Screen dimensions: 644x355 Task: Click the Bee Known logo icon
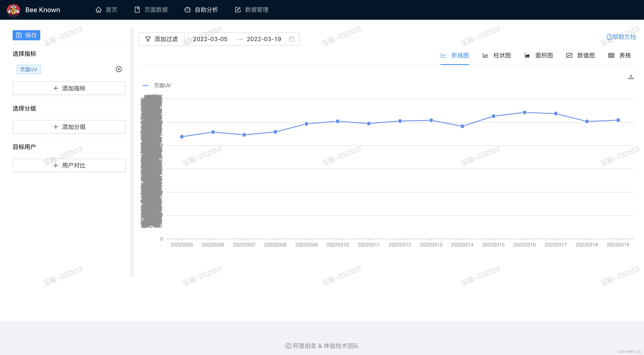pyautogui.click(x=13, y=10)
